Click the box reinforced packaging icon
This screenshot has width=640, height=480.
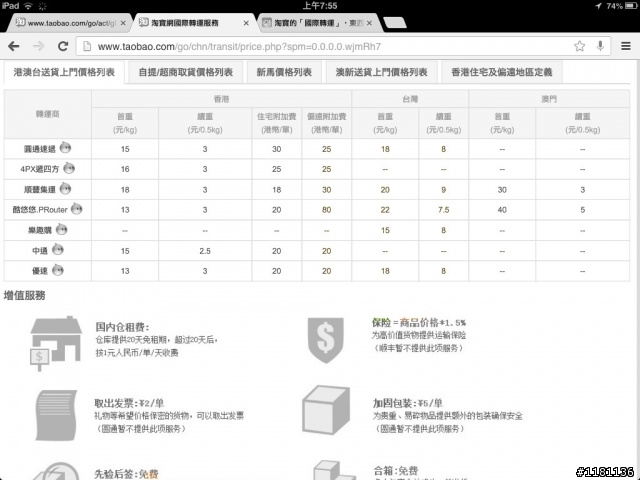pos(326,410)
